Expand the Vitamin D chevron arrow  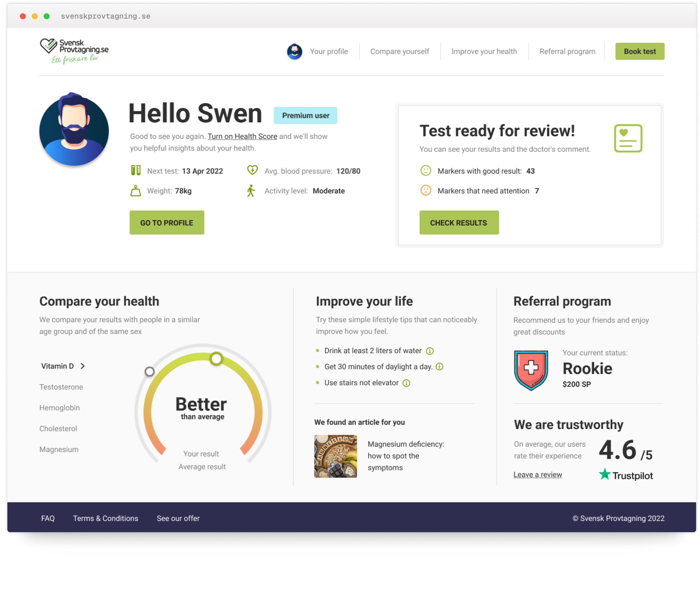coord(83,366)
